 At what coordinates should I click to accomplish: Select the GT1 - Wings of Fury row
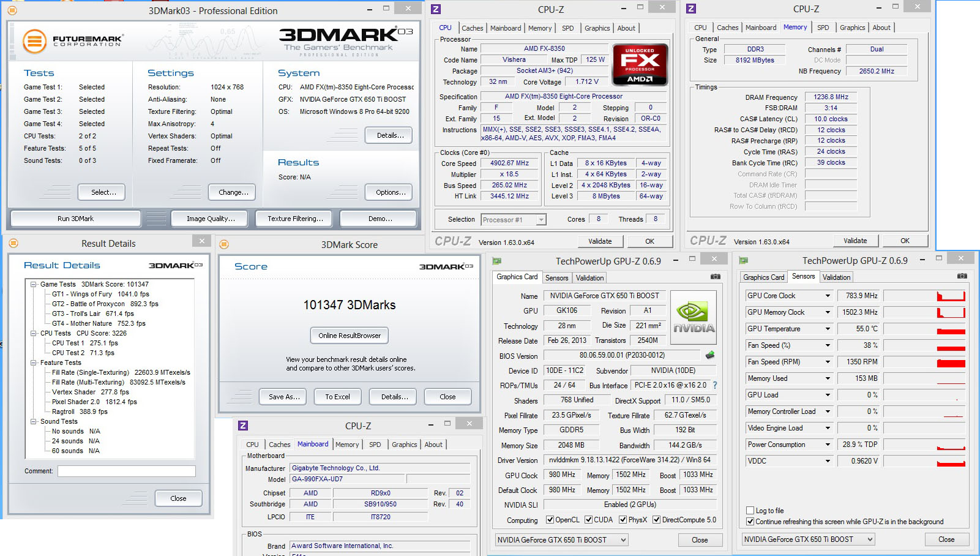100,294
